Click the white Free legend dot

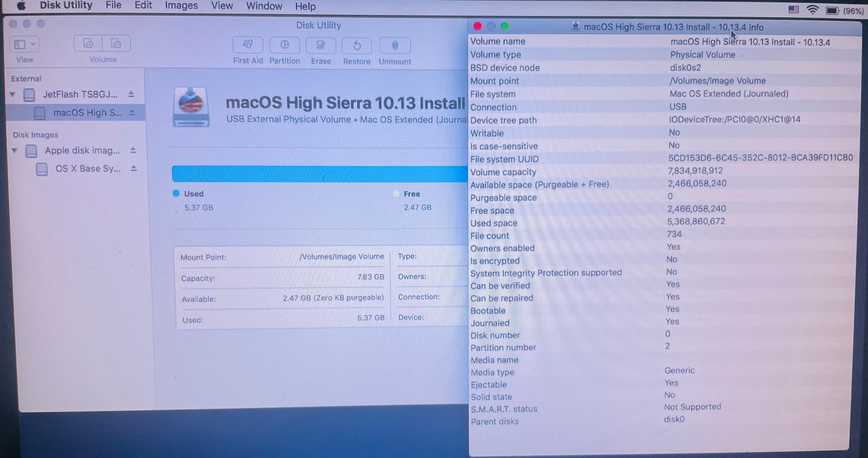click(396, 194)
